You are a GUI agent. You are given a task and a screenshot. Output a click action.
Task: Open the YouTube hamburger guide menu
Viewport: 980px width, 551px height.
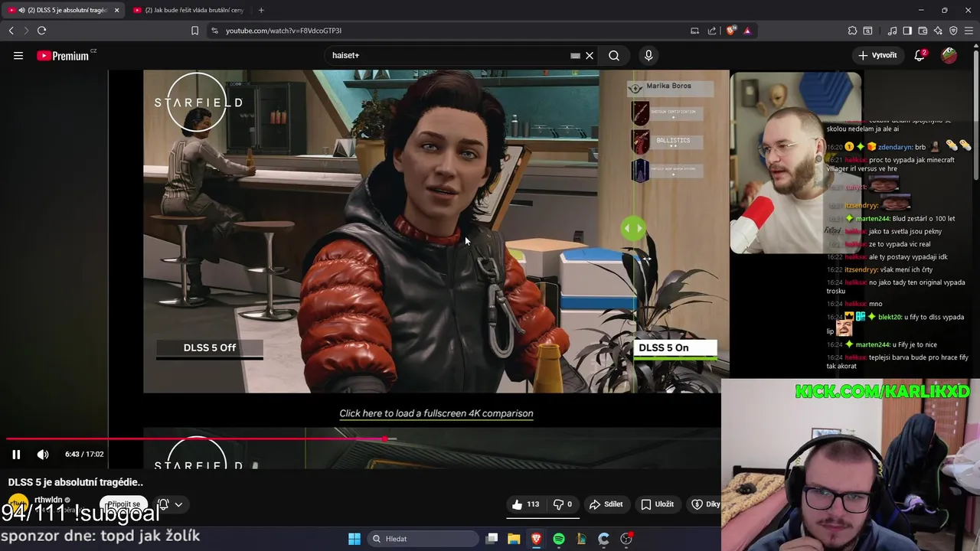18,55
